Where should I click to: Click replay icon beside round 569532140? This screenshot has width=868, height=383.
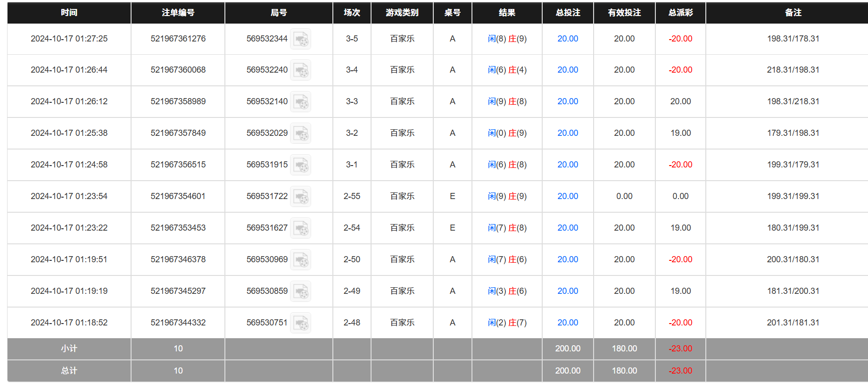click(300, 102)
